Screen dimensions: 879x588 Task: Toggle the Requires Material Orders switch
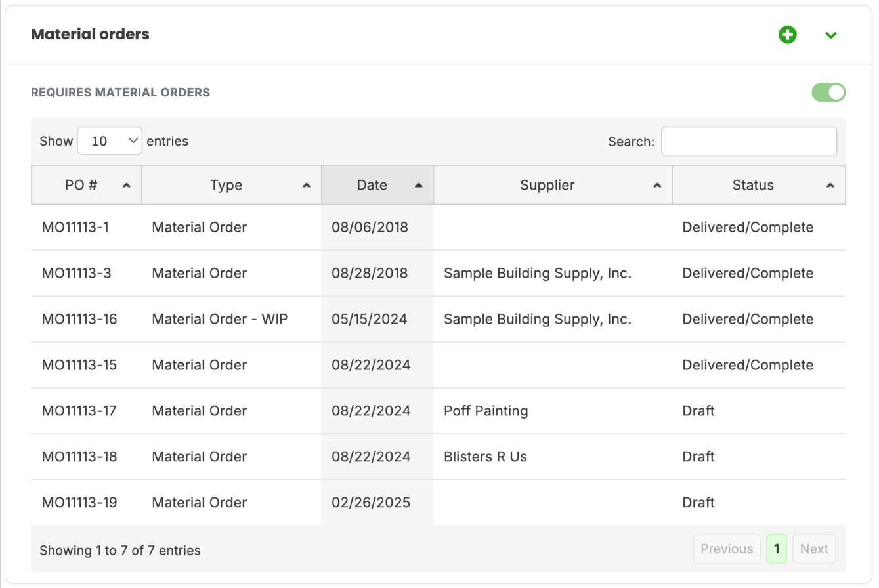point(828,93)
